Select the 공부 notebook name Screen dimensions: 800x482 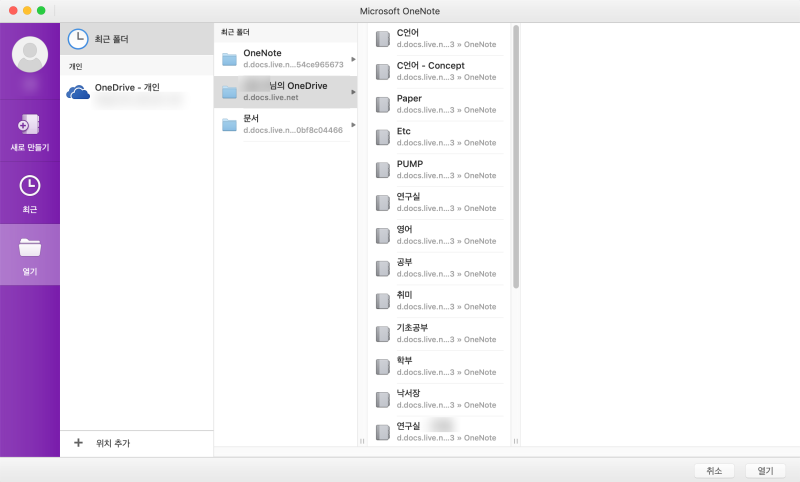pyautogui.click(x=404, y=262)
